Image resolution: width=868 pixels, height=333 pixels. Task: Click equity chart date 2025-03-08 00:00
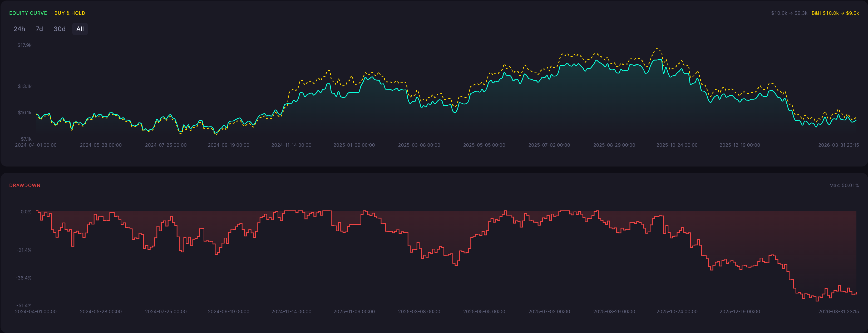[x=419, y=145]
